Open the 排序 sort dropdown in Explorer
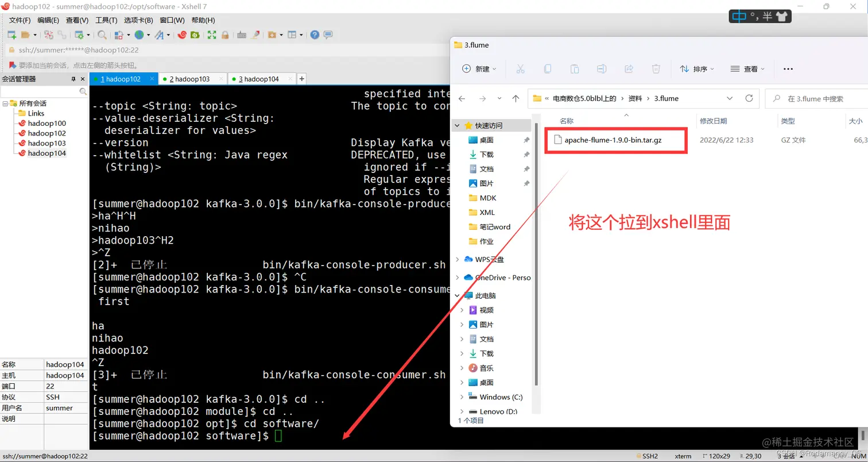Image resolution: width=868 pixels, height=462 pixels. tap(697, 69)
